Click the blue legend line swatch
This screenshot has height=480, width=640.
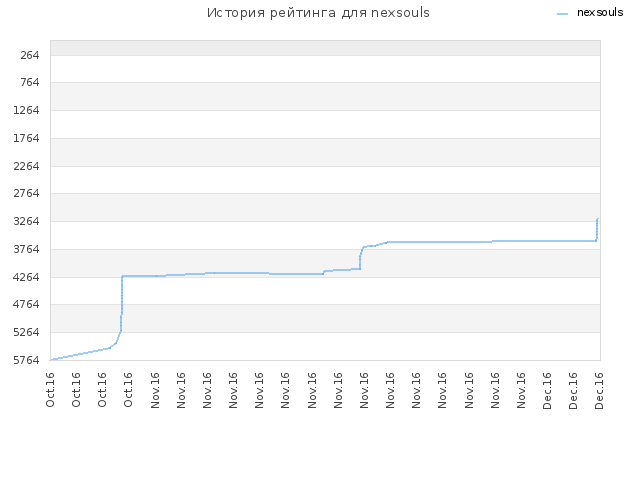(x=562, y=14)
